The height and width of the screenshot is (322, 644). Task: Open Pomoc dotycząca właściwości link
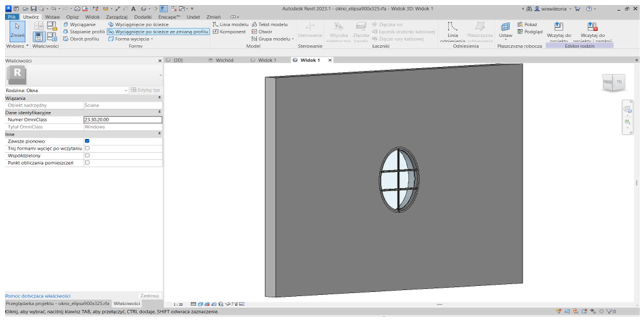click(38, 296)
